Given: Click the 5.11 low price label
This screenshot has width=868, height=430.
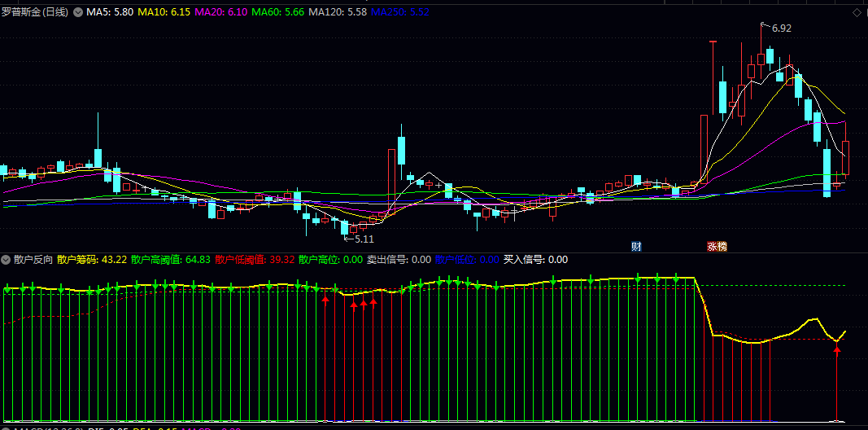Looking at the screenshot, I should [364, 239].
